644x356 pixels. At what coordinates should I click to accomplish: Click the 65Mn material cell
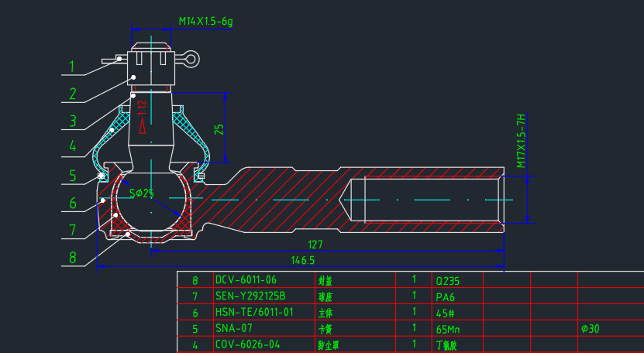pos(457,328)
